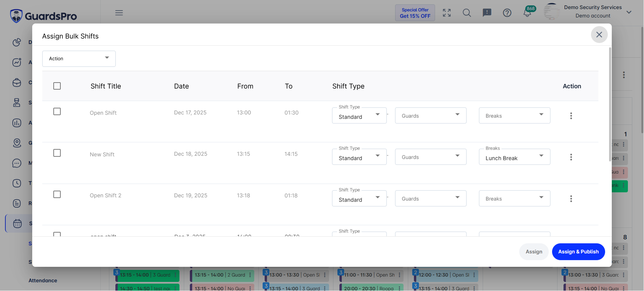Click the search magnifier icon
Image resolution: width=644 pixels, height=291 pixels.
(x=467, y=13)
